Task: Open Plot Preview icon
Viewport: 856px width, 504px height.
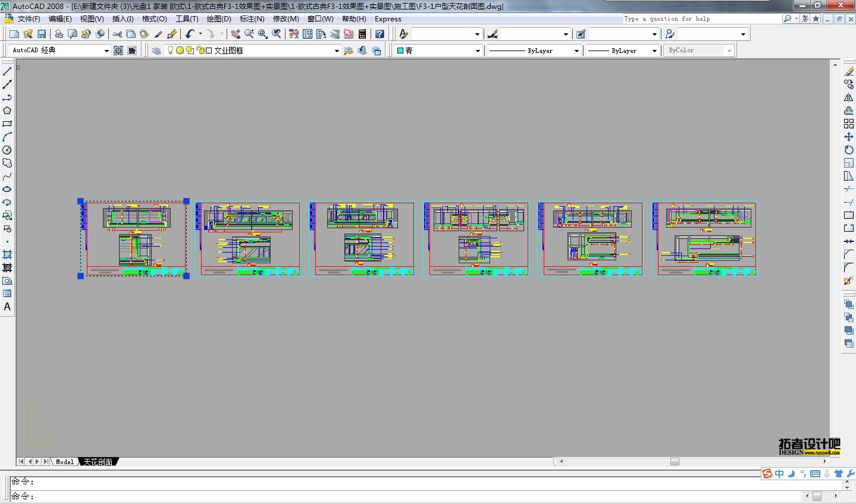Action: 73,34
